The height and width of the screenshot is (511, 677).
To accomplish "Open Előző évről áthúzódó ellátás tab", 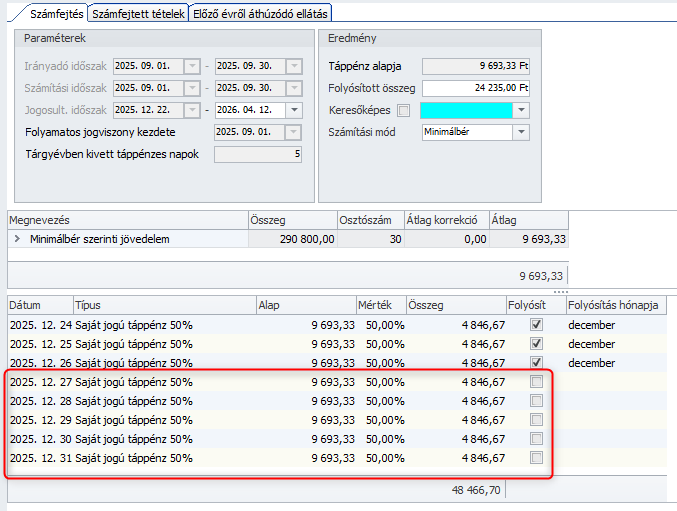I will click(260, 13).
